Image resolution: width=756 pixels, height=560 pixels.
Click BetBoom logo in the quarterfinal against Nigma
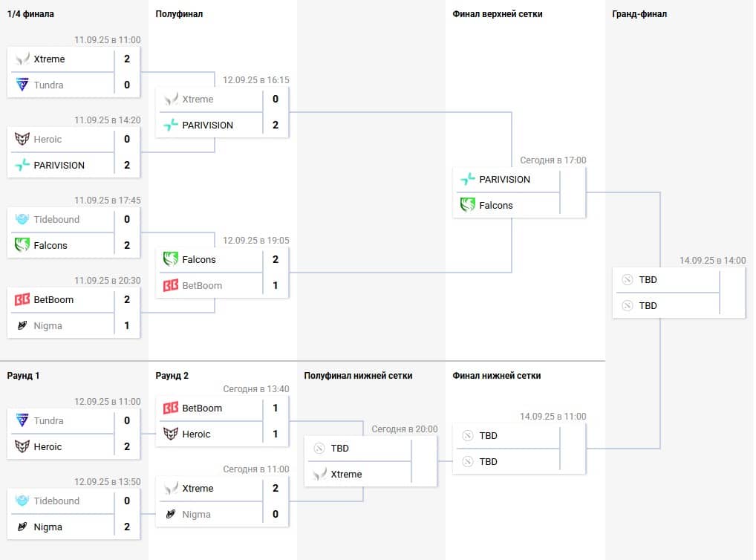[22, 299]
